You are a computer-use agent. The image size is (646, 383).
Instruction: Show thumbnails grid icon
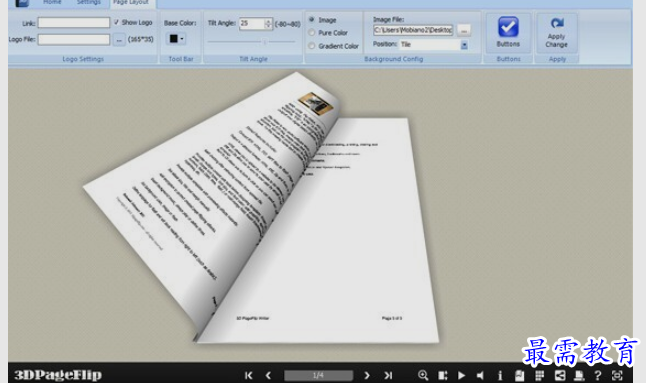point(539,375)
